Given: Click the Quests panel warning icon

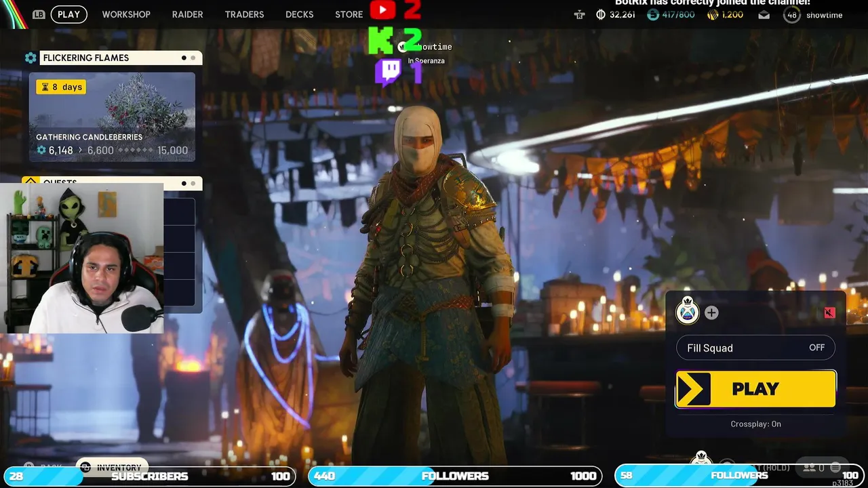Looking at the screenshot, I should click(31, 182).
